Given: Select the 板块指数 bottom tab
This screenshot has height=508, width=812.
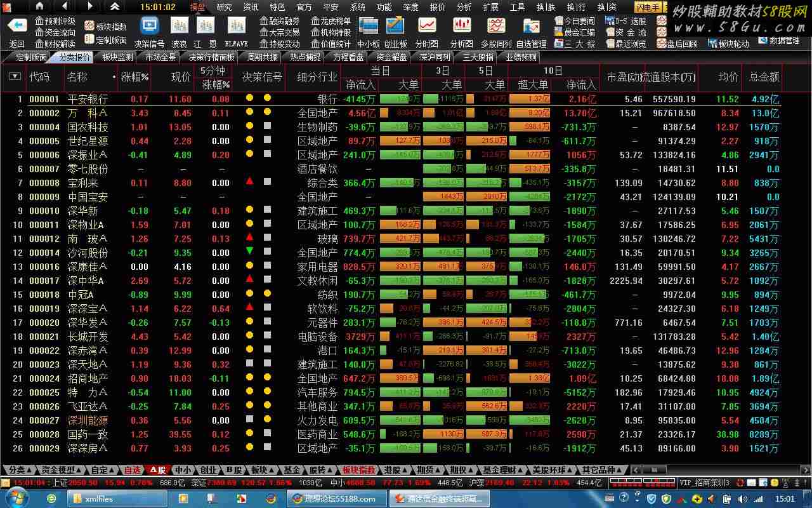Looking at the screenshot, I should pyautogui.click(x=358, y=470).
